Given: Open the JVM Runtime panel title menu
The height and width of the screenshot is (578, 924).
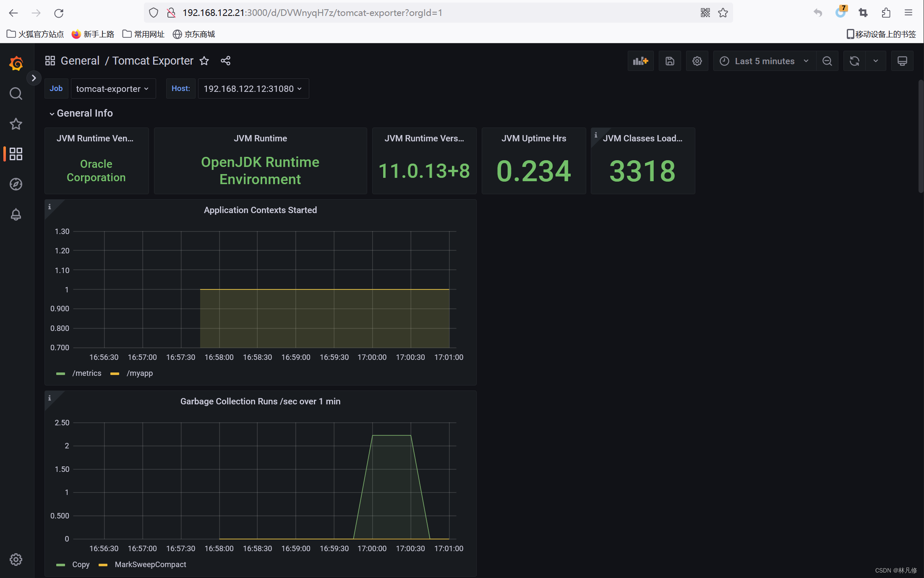Looking at the screenshot, I should click(x=260, y=138).
